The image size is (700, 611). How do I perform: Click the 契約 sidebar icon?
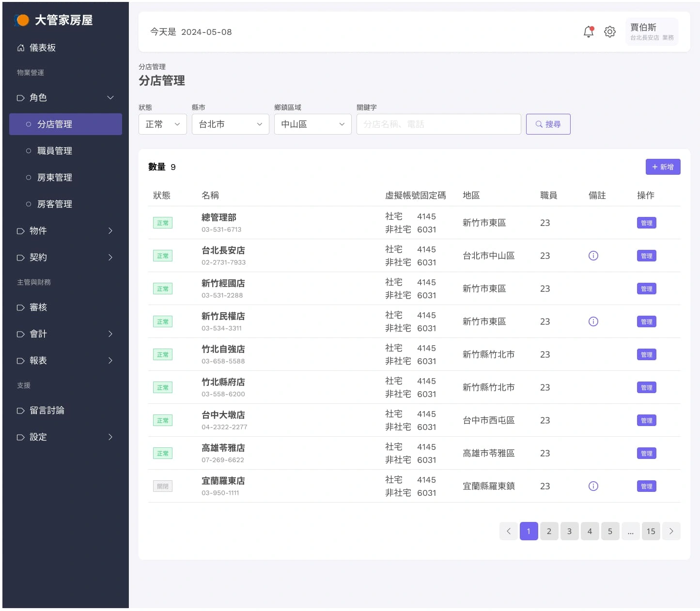(20, 258)
